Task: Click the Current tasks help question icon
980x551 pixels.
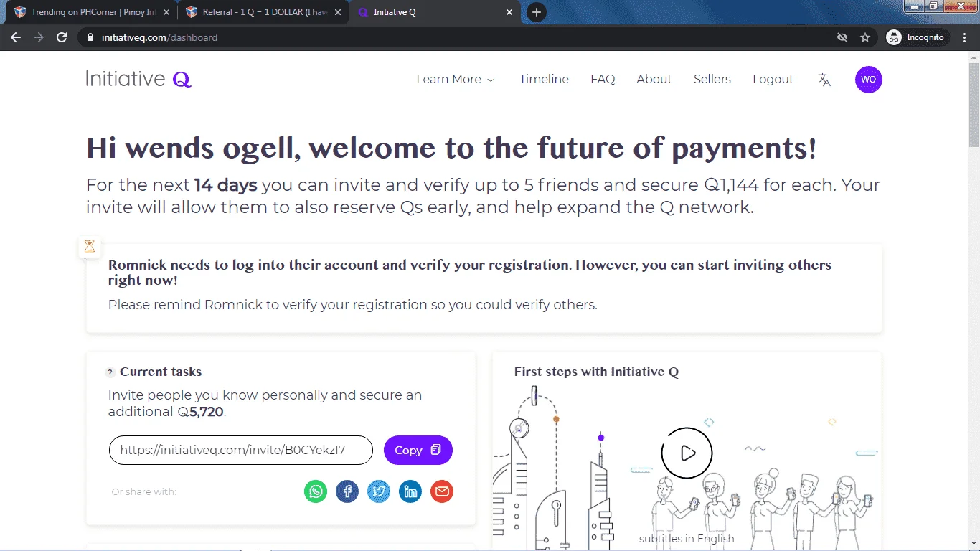Action: coord(110,372)
